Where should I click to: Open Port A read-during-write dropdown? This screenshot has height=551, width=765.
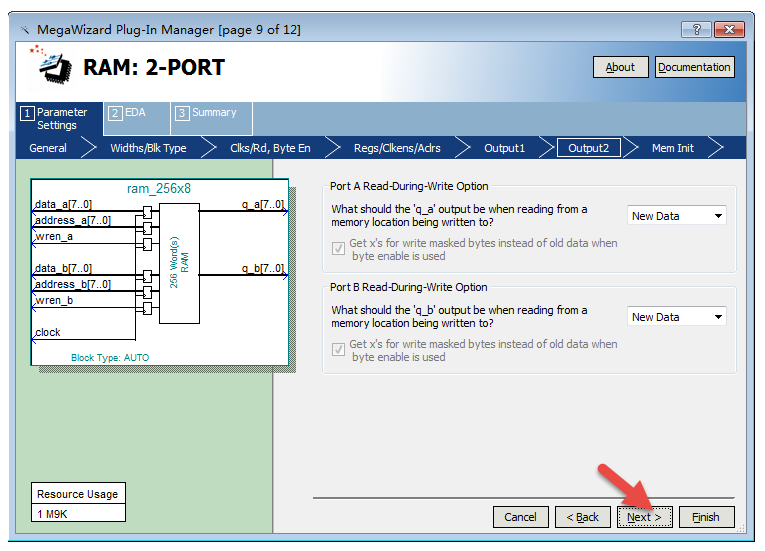click(x=676, y=216)
